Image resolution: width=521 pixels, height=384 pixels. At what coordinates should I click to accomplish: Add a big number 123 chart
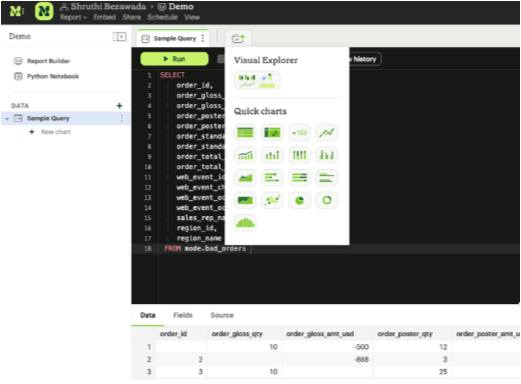(x=299, y=133)
